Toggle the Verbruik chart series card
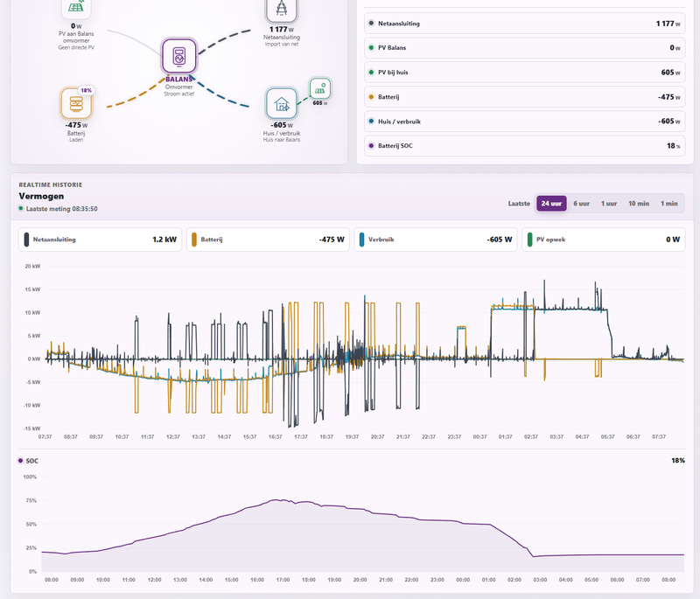 (x=436, y=240)
